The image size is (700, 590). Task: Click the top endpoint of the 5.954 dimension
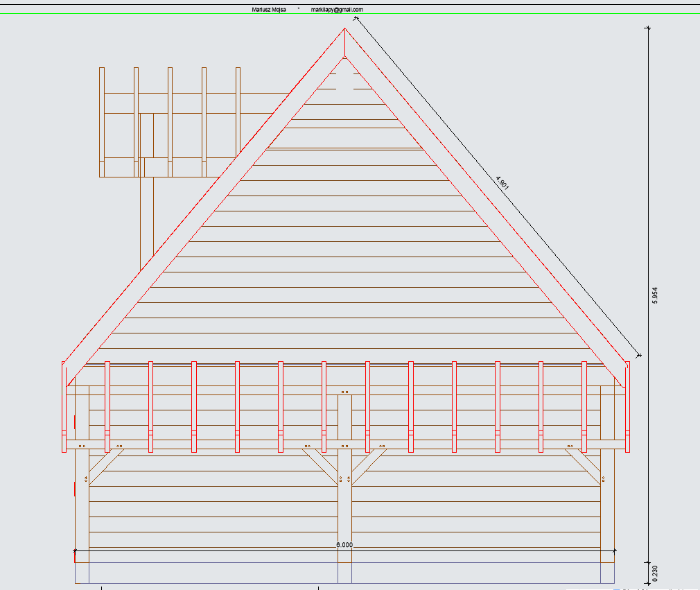[648, 28]
